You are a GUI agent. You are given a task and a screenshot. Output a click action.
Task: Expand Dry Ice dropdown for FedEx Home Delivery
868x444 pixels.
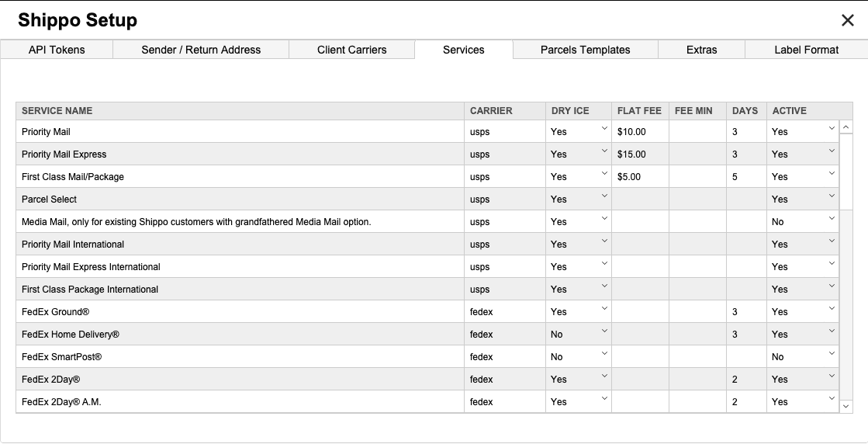pos(579,335)
